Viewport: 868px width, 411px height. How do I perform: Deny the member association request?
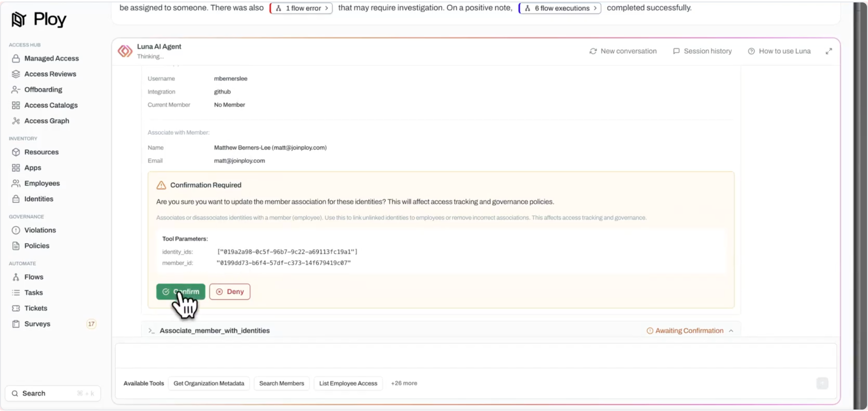pos(230,292)
